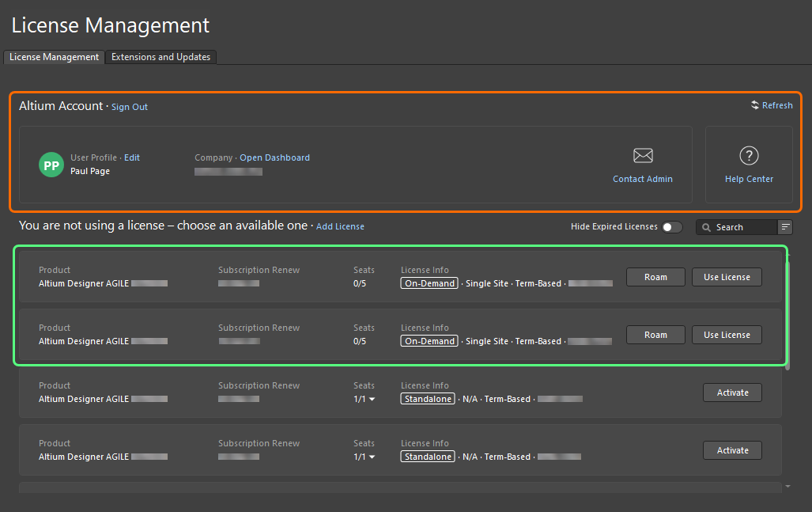Open the seats selector for the bottom Standalone license
Viewport: 812px width, 512px height.
coord(372,457)
